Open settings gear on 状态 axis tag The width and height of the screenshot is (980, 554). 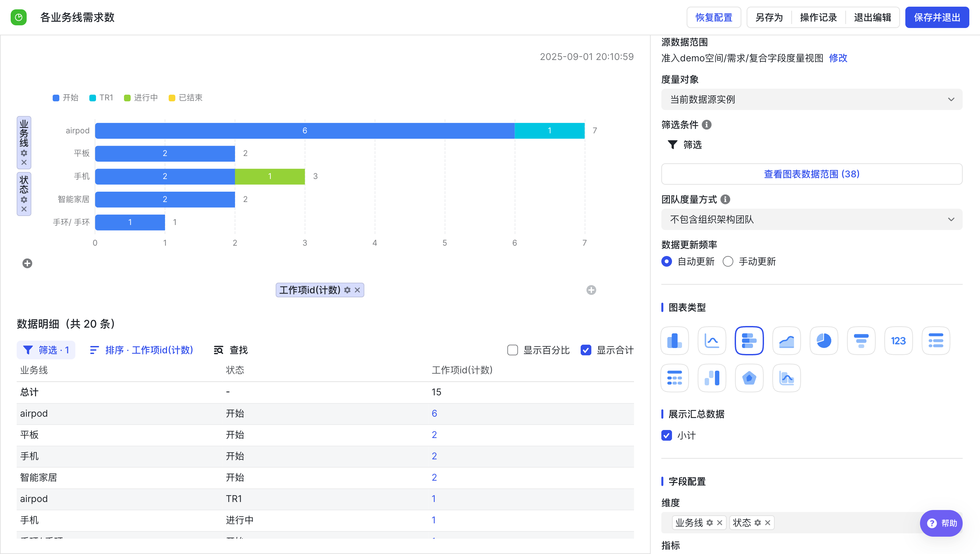pos(24,200)
